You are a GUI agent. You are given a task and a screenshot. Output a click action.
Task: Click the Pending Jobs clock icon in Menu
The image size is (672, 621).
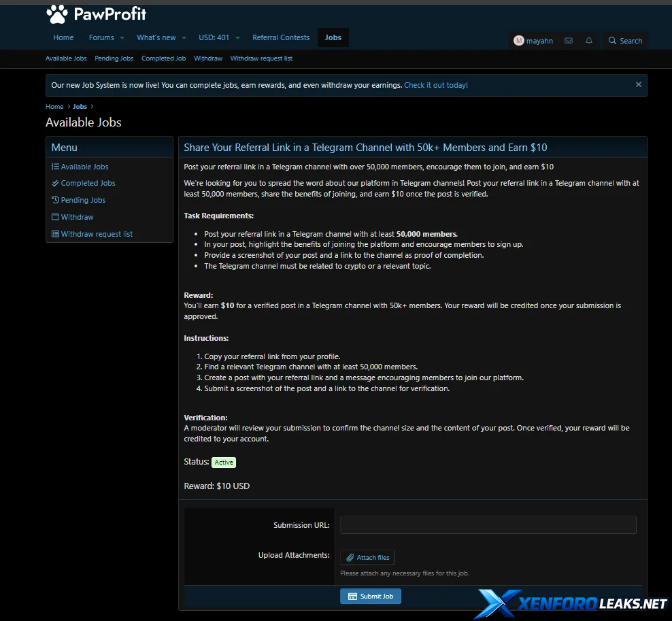[55, 200]
